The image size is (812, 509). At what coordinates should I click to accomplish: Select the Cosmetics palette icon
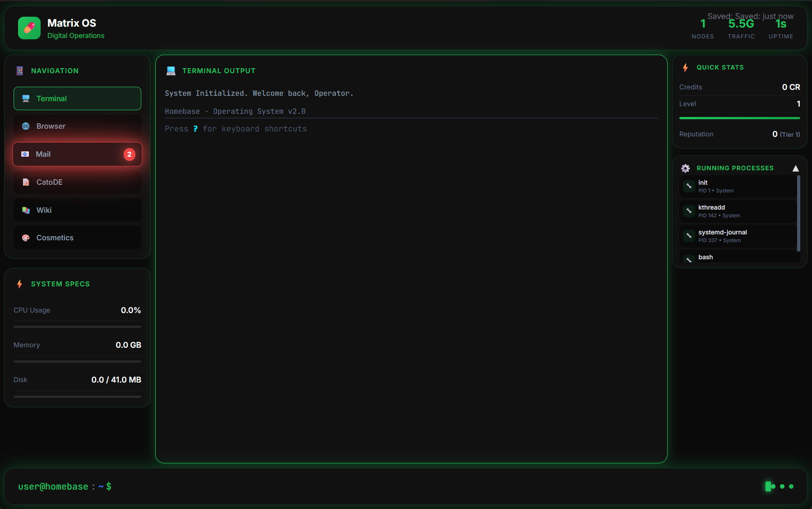(26, 238)
